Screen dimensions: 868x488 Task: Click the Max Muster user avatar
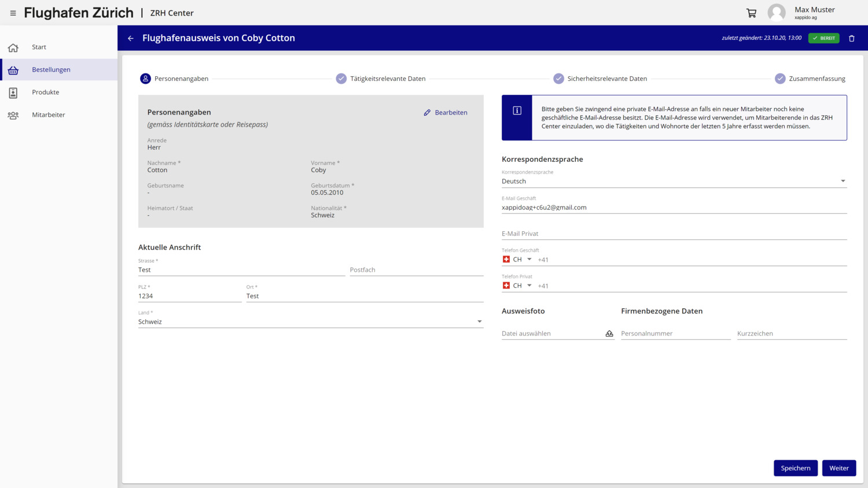click(776, 13)
